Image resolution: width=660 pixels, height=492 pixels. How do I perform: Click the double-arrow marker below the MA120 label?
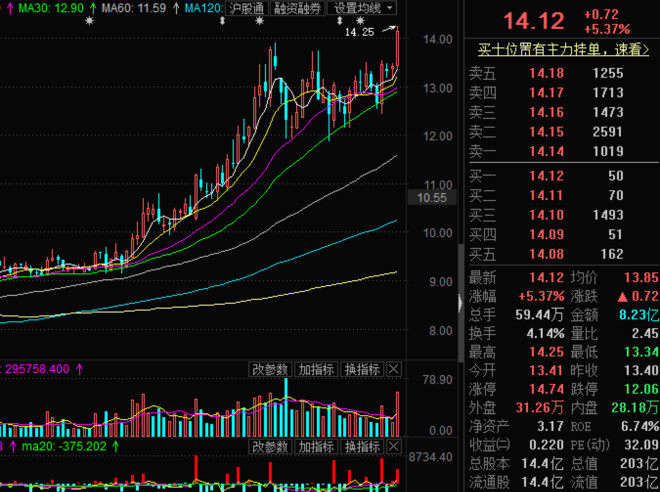tap(223, 21)
